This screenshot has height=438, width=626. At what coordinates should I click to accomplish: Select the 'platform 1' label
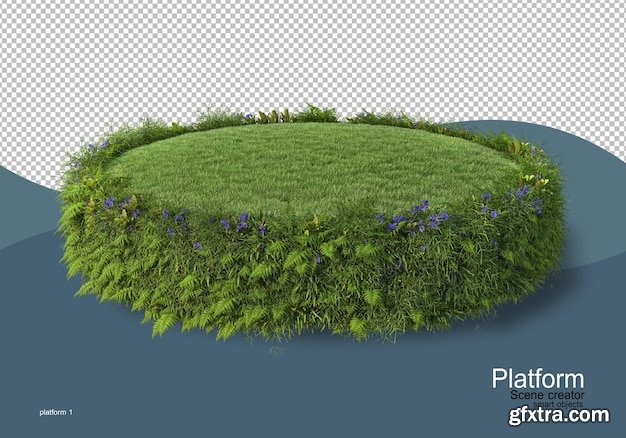(56, 412)
